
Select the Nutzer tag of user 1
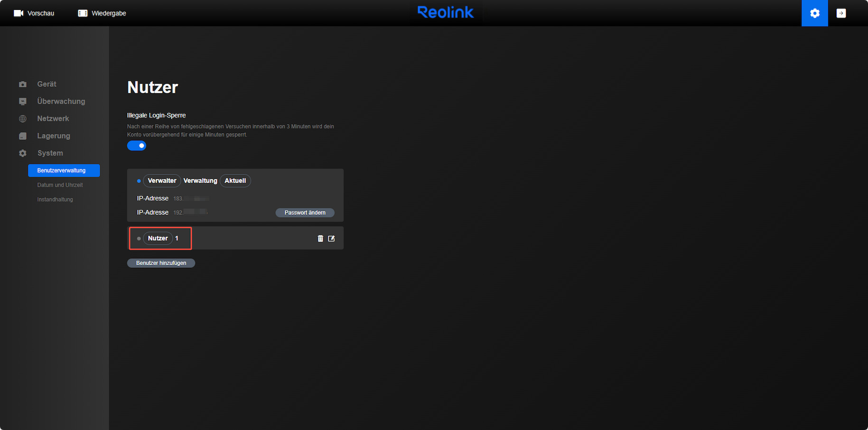[158, 238]
